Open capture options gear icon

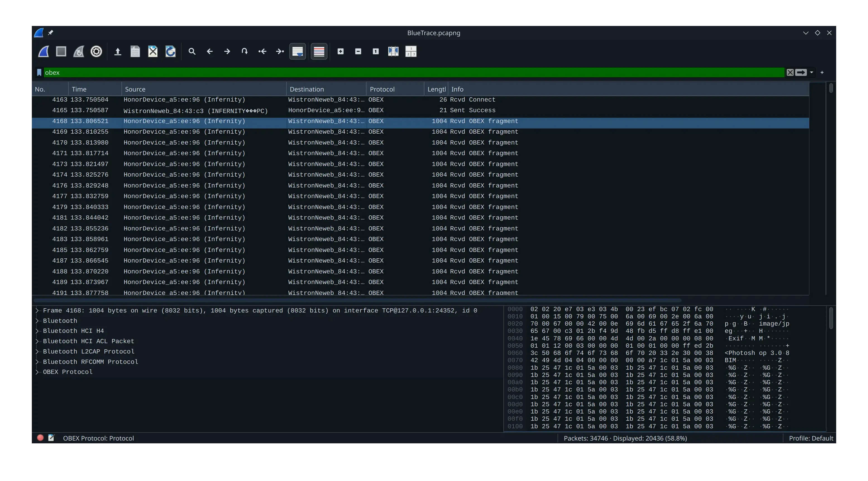(96, 52)
